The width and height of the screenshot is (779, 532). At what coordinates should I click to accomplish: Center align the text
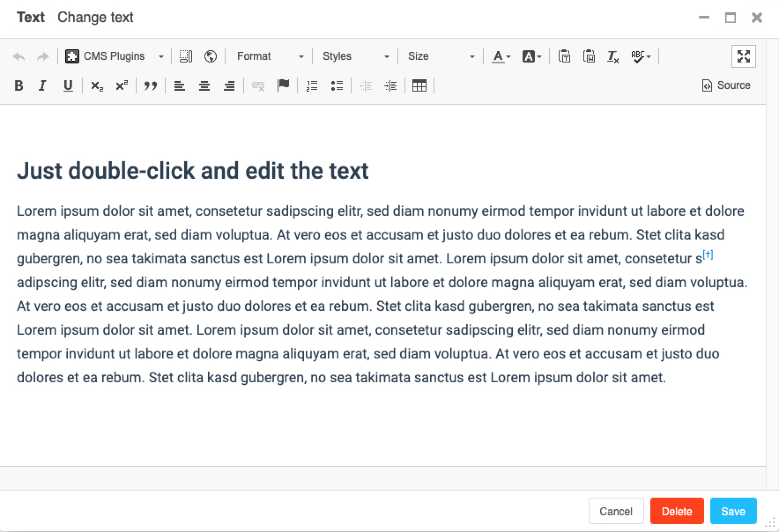[204, 86]
